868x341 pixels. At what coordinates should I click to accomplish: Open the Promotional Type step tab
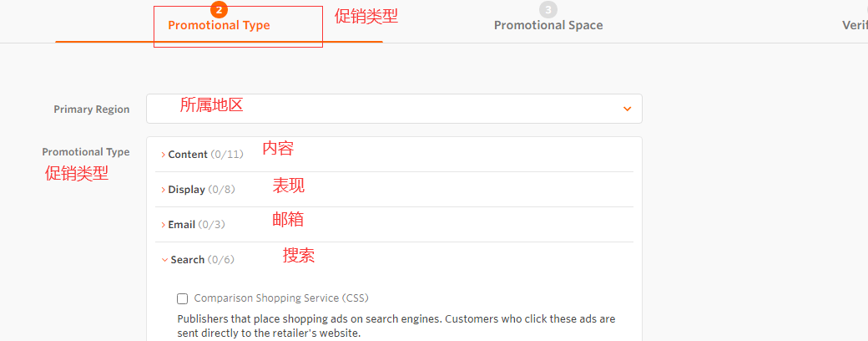pyautogui.click(x=219, y=25)
